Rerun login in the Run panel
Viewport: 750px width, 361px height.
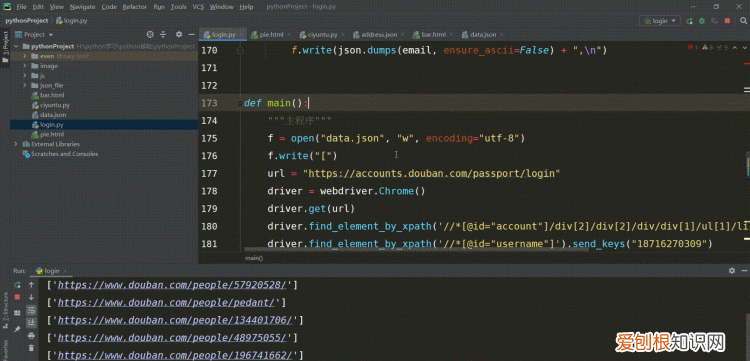17,284
